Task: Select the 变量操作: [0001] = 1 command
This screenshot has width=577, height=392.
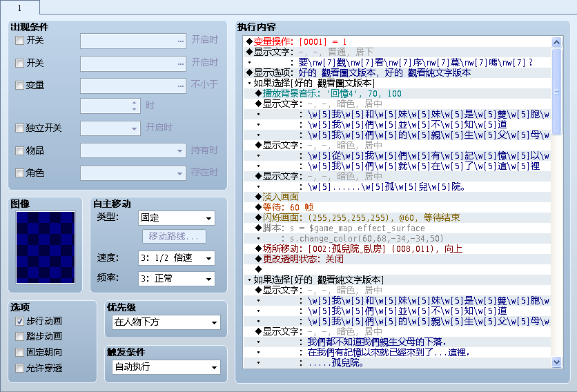Action: click(398, 41)
